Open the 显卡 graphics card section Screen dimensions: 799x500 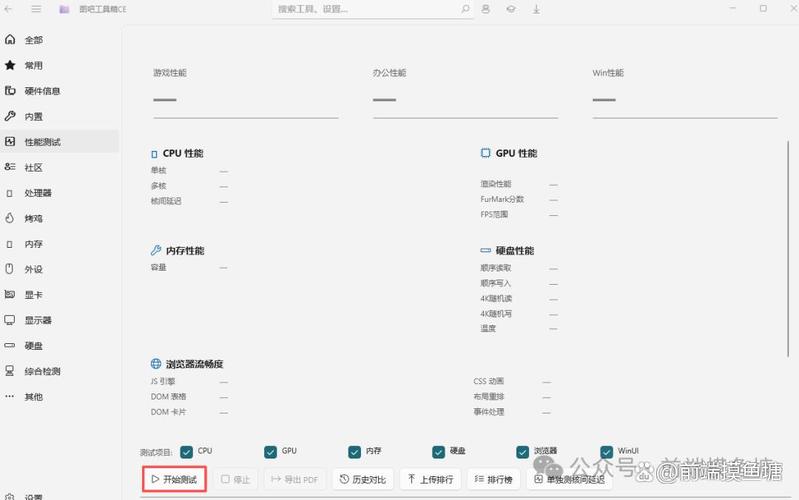[x=60, y=295]
